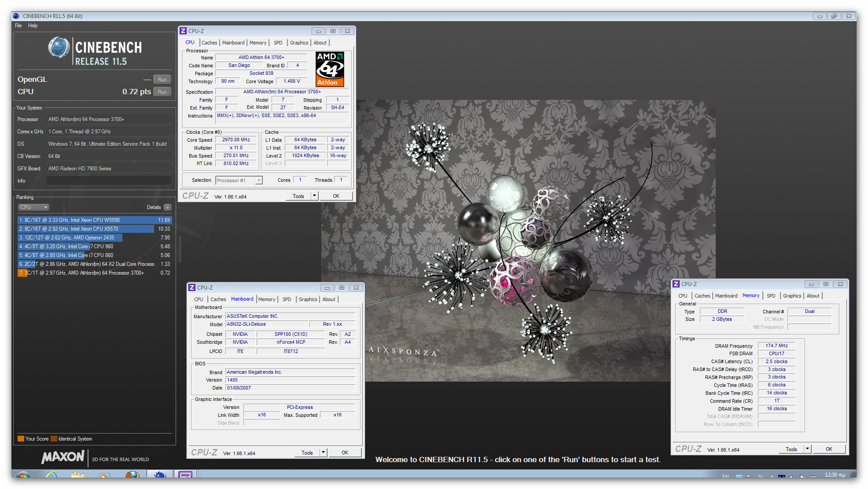The width and height of the screenshot is (868, 489).
Task: Switch to Mainboard tab in Memory CPU-Z window
Action: point(726,296)
